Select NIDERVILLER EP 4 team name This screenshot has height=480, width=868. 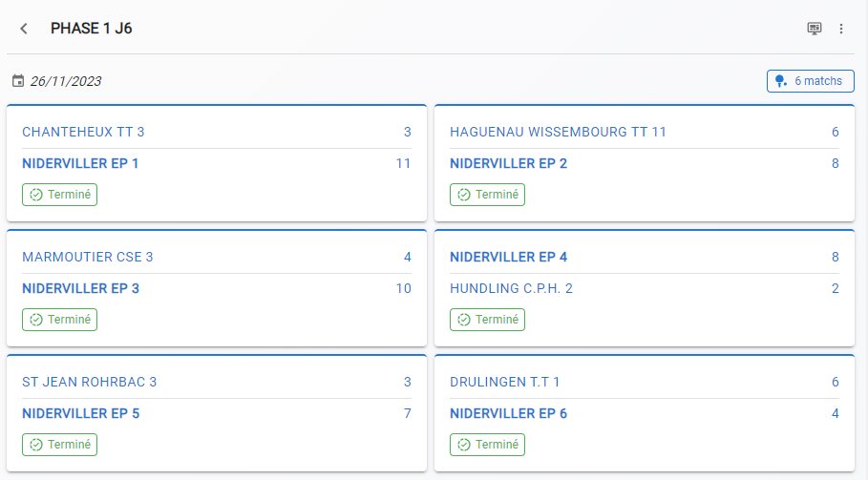tap(508, 257)
